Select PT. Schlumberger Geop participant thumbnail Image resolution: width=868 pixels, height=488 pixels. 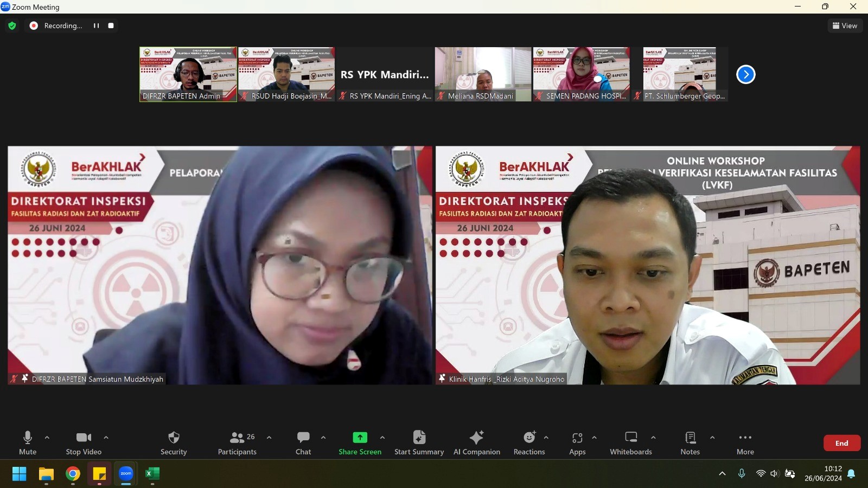680,74
